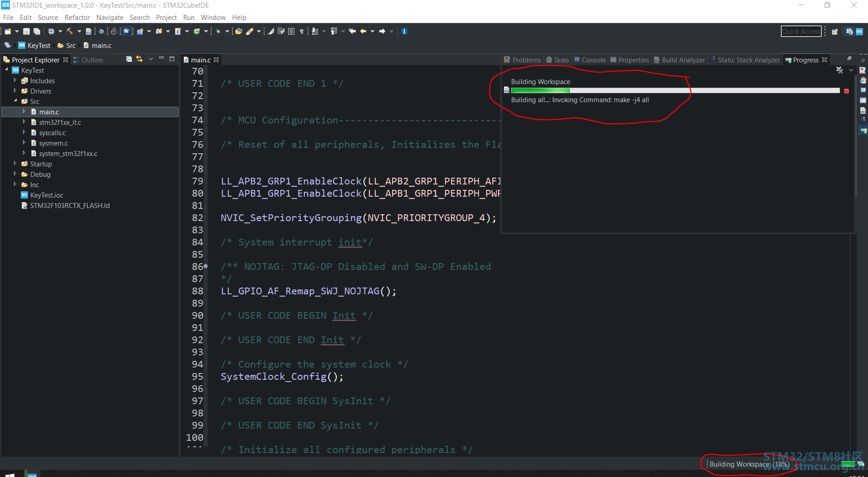This screenshot has height=477, width=868.
Task: Click the hammer Build icon
Action: pos(70,31)
